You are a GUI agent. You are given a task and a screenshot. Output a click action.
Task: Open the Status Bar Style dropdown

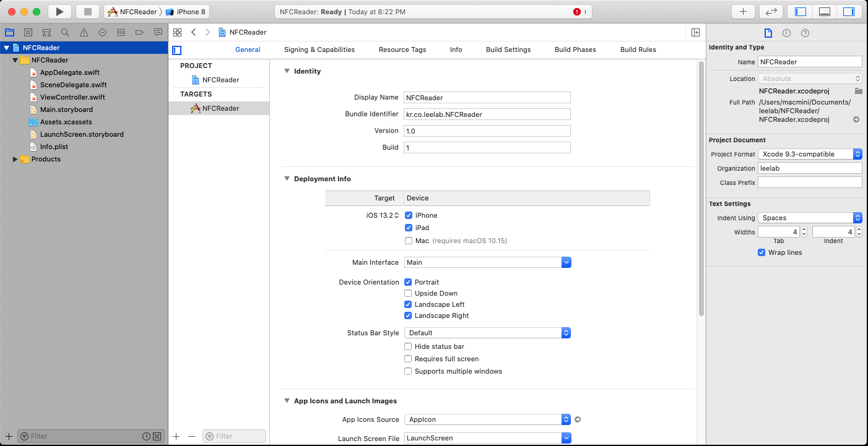point(487,333)
